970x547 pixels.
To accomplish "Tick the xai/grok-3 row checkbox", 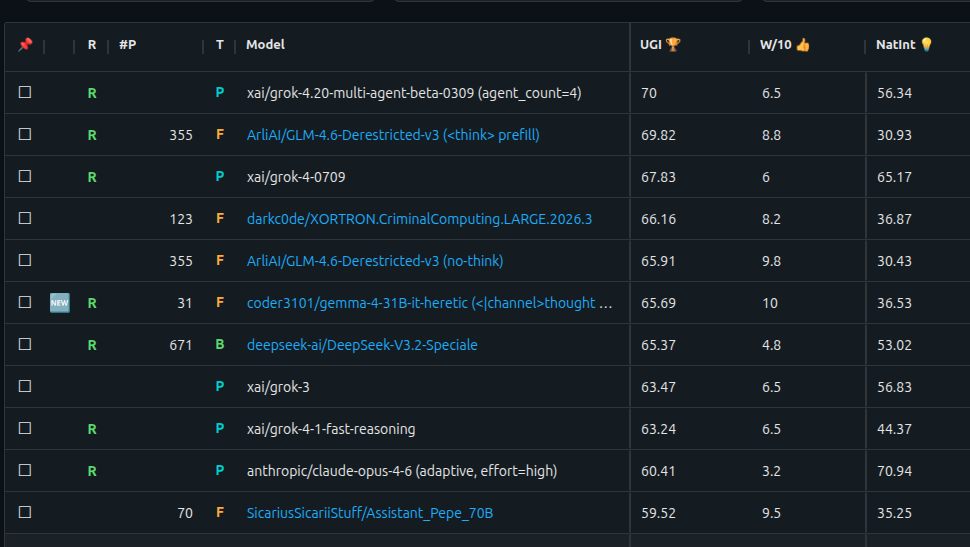I will pos(25,386).
